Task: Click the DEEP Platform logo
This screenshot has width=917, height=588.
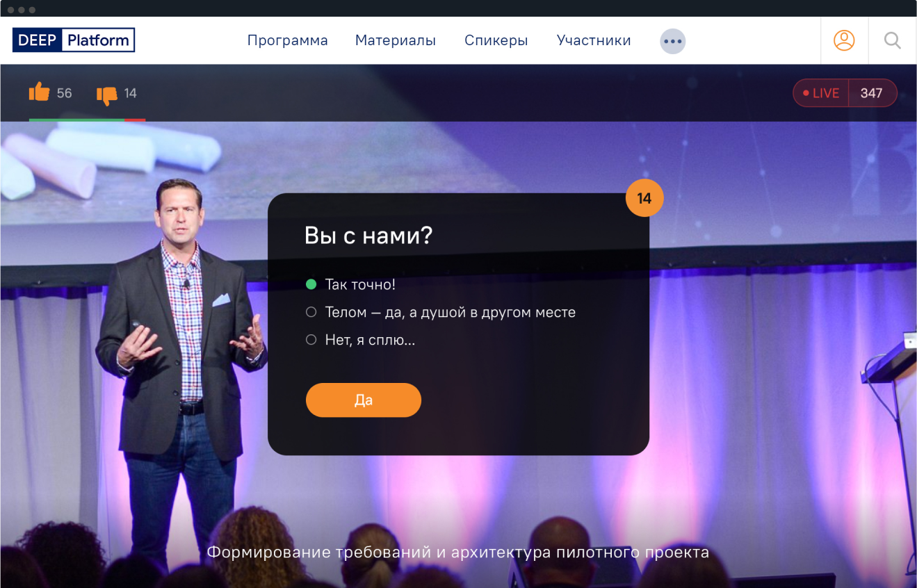Action: coord(74,40)
